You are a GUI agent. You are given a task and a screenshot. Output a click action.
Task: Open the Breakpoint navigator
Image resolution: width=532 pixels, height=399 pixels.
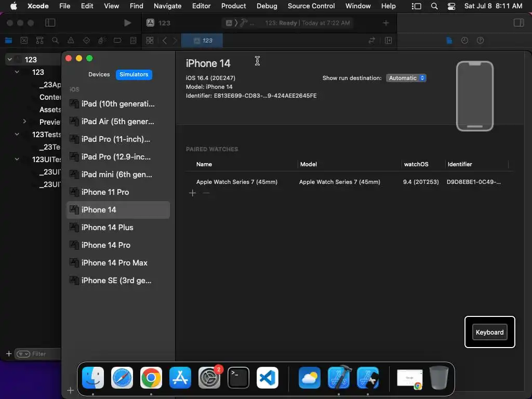pos(117,41)
